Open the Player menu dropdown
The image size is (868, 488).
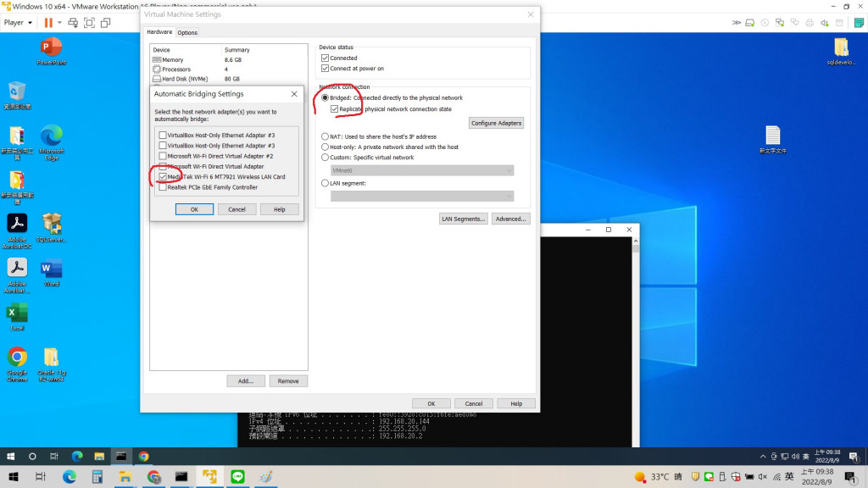coord(18,23)
